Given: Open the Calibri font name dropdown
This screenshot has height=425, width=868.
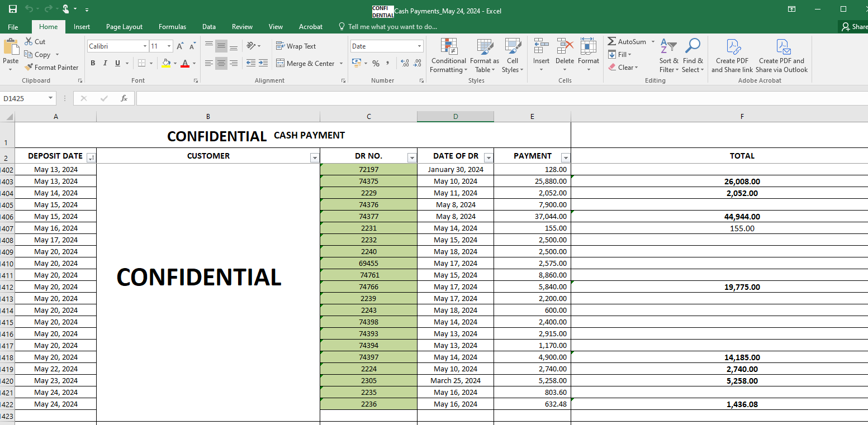Looking at the screenshot, I should coord(145,46).
